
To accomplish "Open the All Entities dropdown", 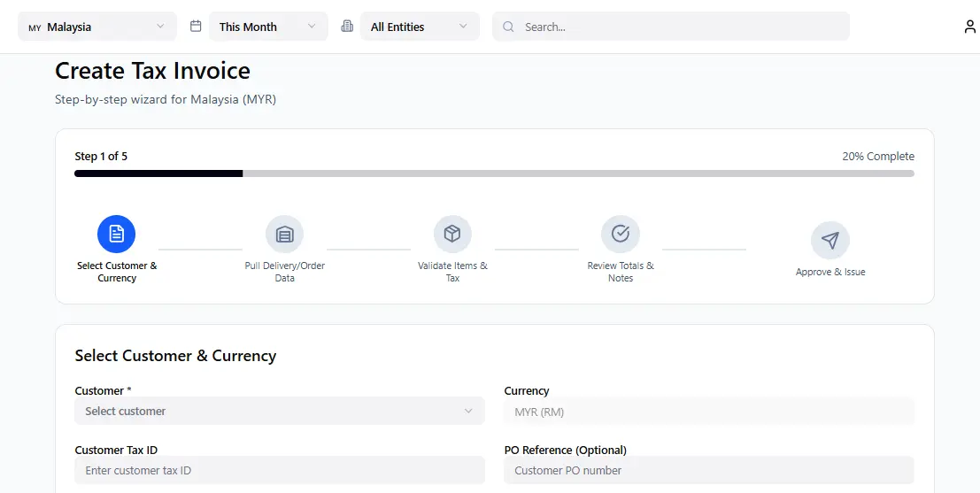I will click(x=419, y=27).
